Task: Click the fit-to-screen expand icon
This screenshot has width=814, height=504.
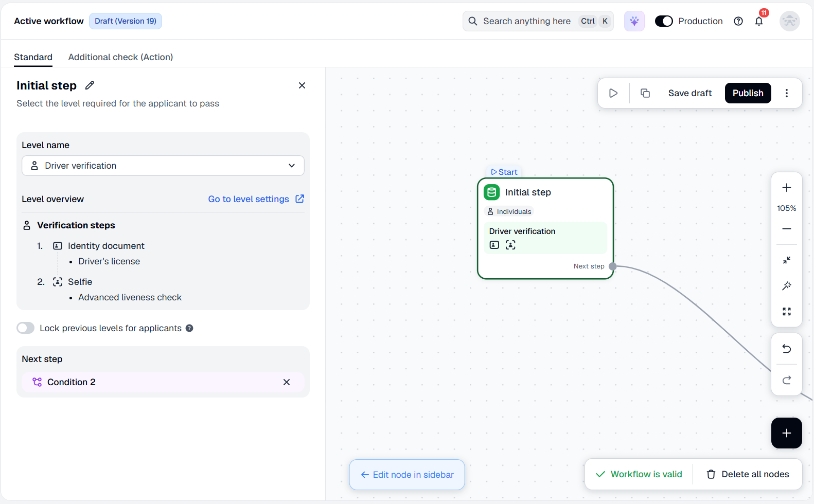Action: (x=787, y=312)
